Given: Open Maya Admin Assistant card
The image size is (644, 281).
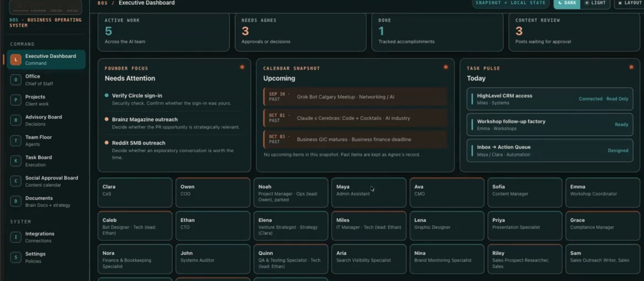Looking at the screenshot, I should [369, 192].
